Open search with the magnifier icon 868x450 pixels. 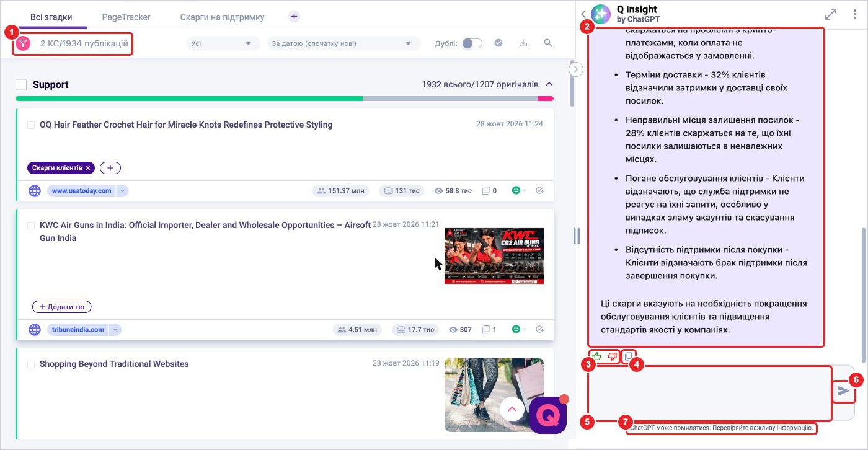click(x=547, y=43)
